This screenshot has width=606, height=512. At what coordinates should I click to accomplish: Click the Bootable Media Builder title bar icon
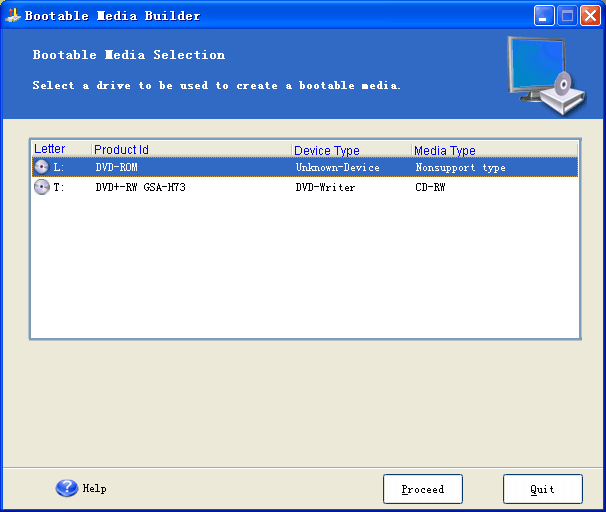tap(13, 15)
